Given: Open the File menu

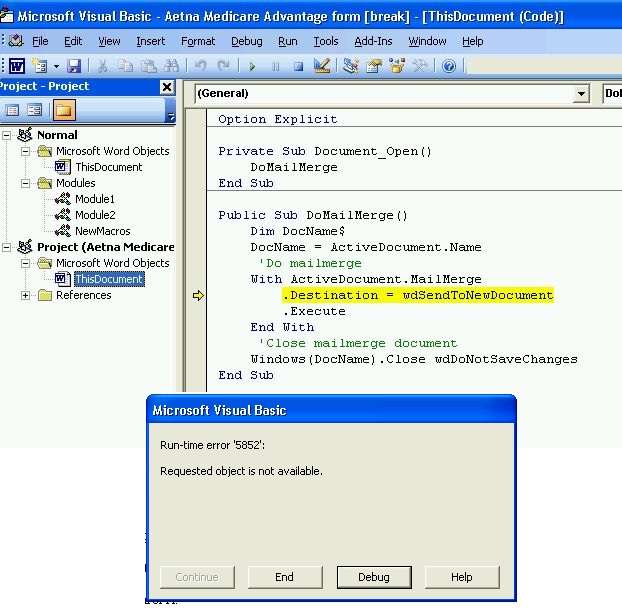Looking at the screenshot, I should point(40,41).
